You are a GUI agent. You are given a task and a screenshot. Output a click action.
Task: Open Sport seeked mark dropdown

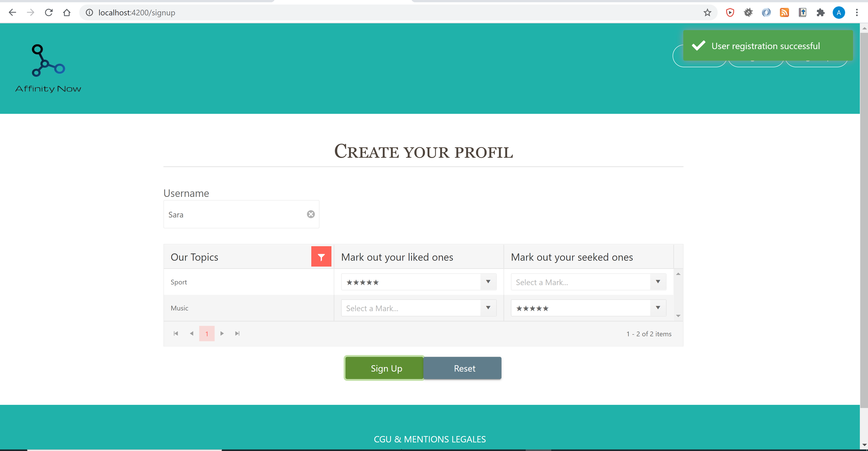coord(658,282)
